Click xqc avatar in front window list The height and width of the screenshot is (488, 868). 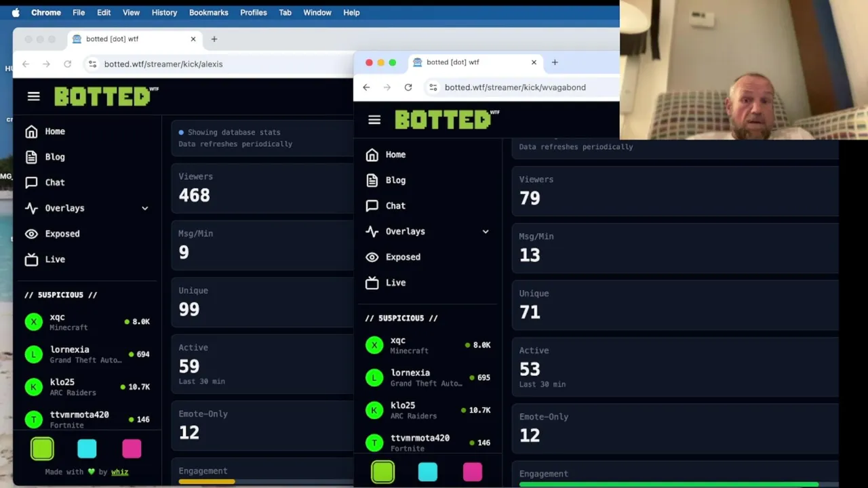(x=374, y=345)
